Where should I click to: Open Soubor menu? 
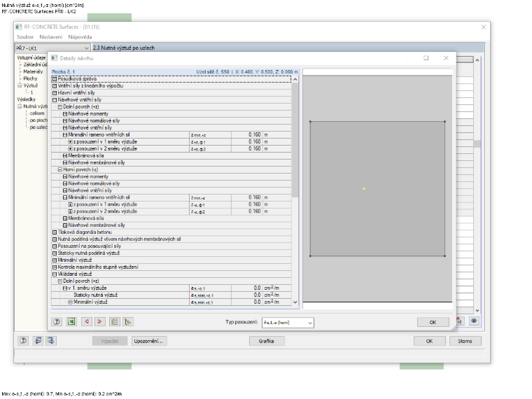coord(25,37)
